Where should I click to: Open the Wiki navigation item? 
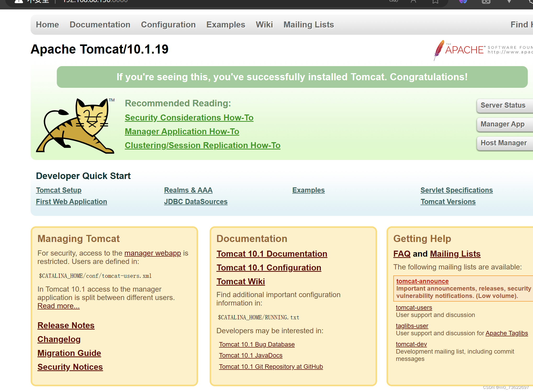pyautogui.click(x=264, y=25)
